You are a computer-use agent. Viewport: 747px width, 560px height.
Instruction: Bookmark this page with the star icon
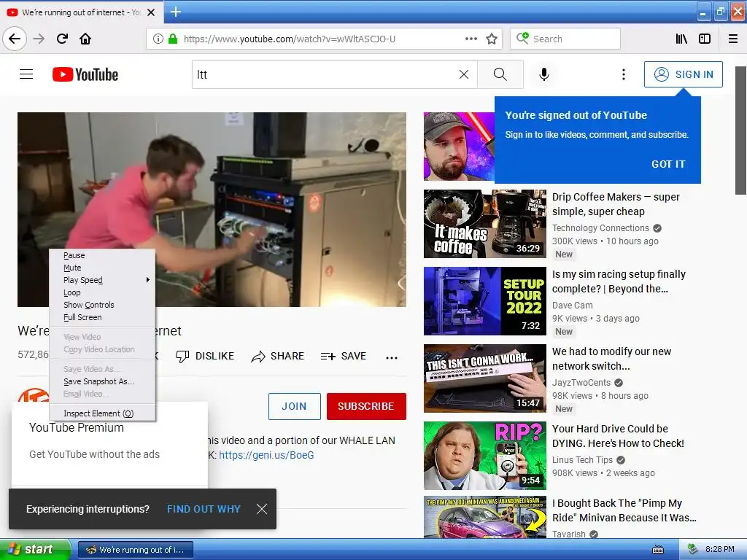(492, 39)
